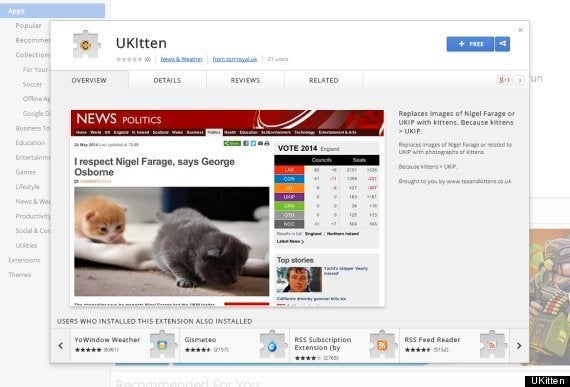The width and height of the screenshot is (570, 387).
Task: Open the from tomroyal.uk developer link
Action: click(235, 59)
